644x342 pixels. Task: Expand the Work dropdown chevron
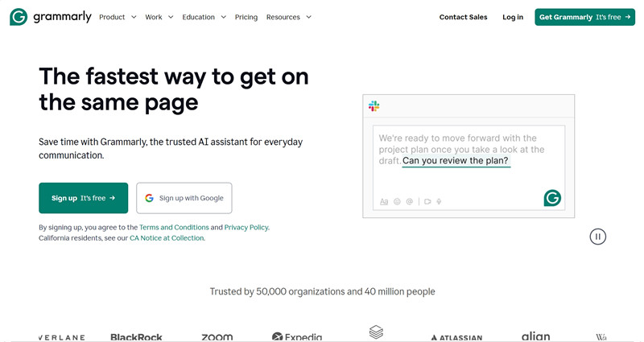(x=171, y=17)
